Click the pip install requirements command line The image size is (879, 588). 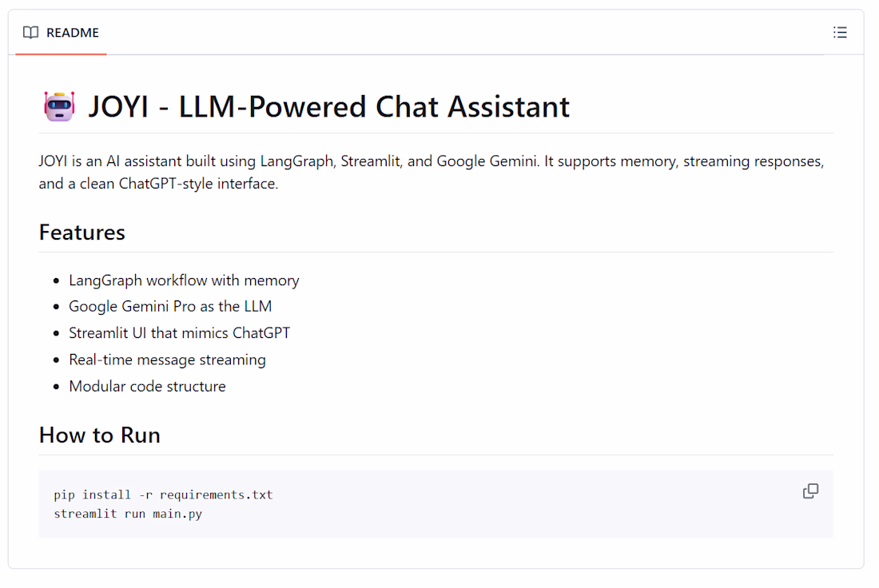point(163,495)
